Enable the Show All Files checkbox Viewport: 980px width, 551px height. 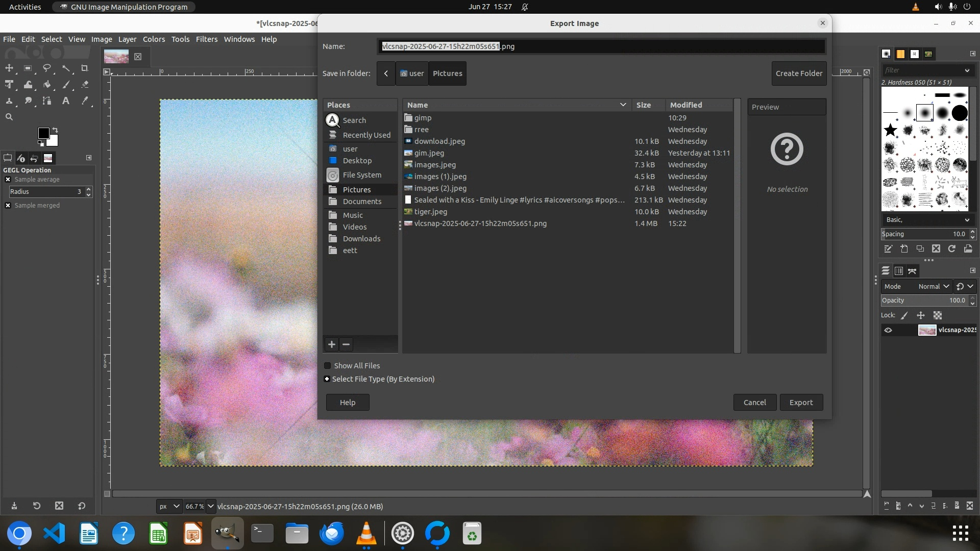(328, 366)
